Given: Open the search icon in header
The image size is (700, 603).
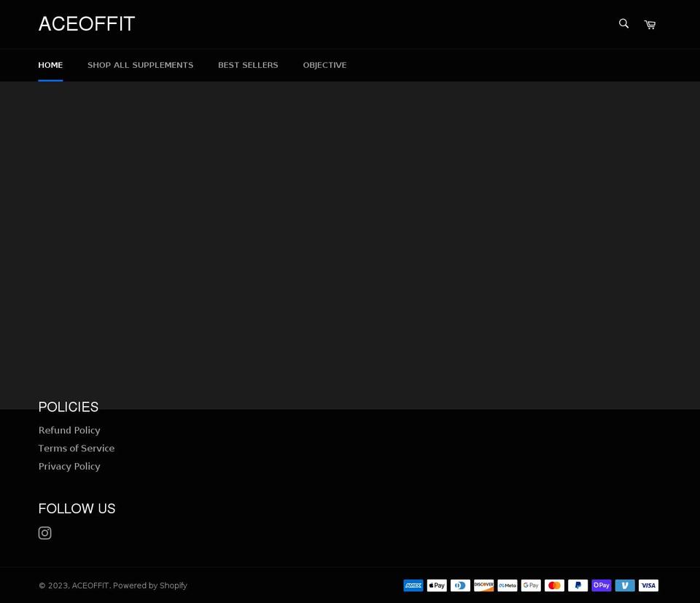Looking at the screenshot, I should coord(623,23).
